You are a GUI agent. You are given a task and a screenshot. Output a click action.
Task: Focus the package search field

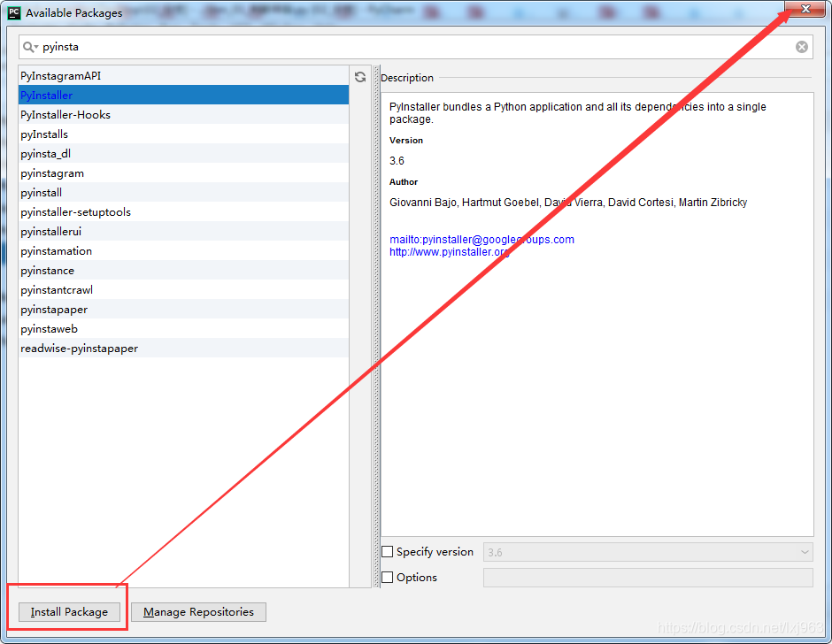(416, 47)
